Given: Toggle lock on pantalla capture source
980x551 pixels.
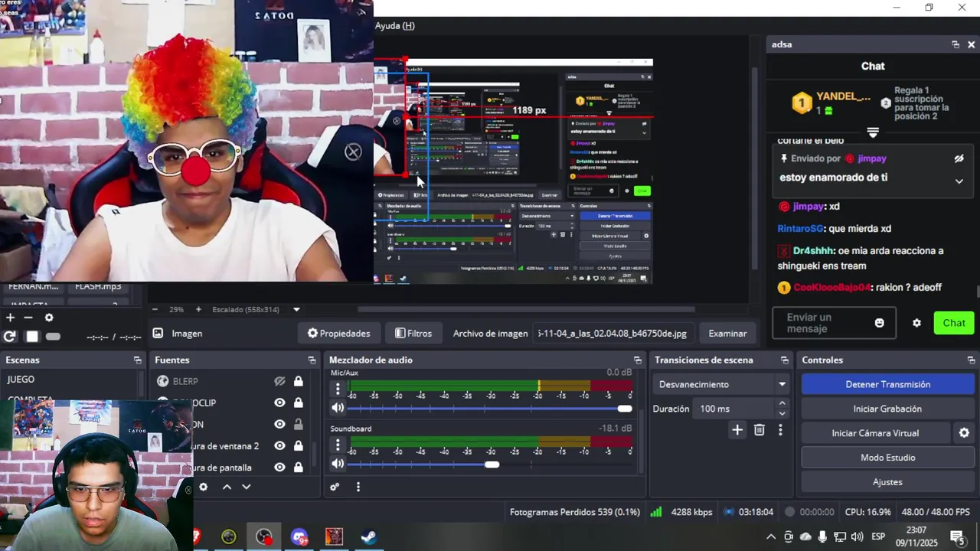Looking at the screenshot, I should click(298, 467).
